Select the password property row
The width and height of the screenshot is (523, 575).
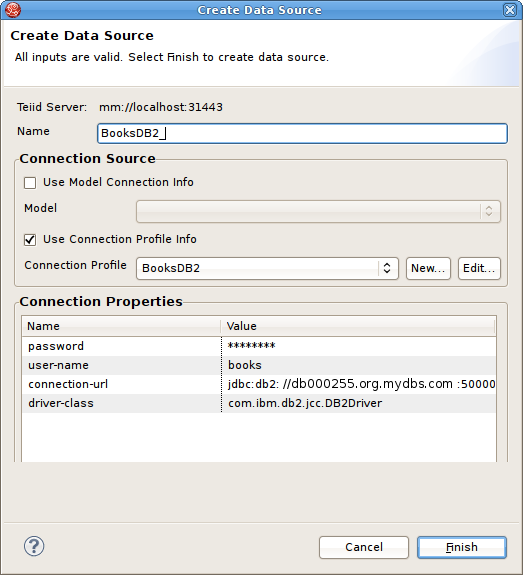[x=259, y=346]
